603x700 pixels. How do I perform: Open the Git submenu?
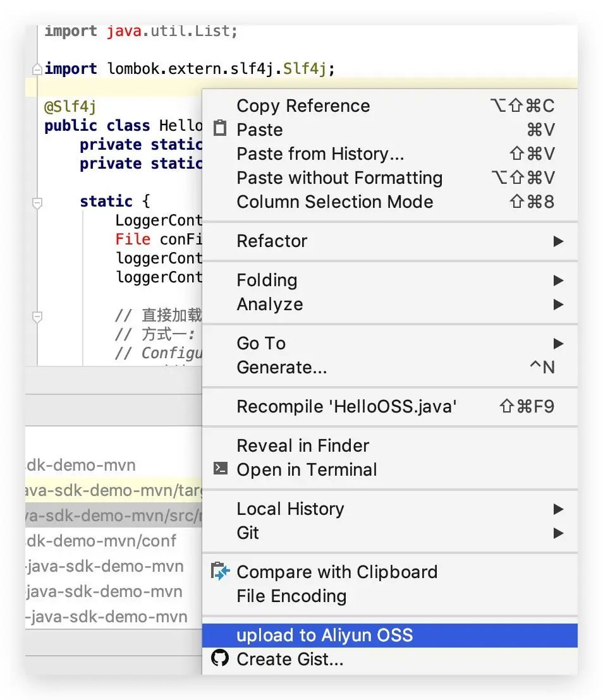(248, 533)
